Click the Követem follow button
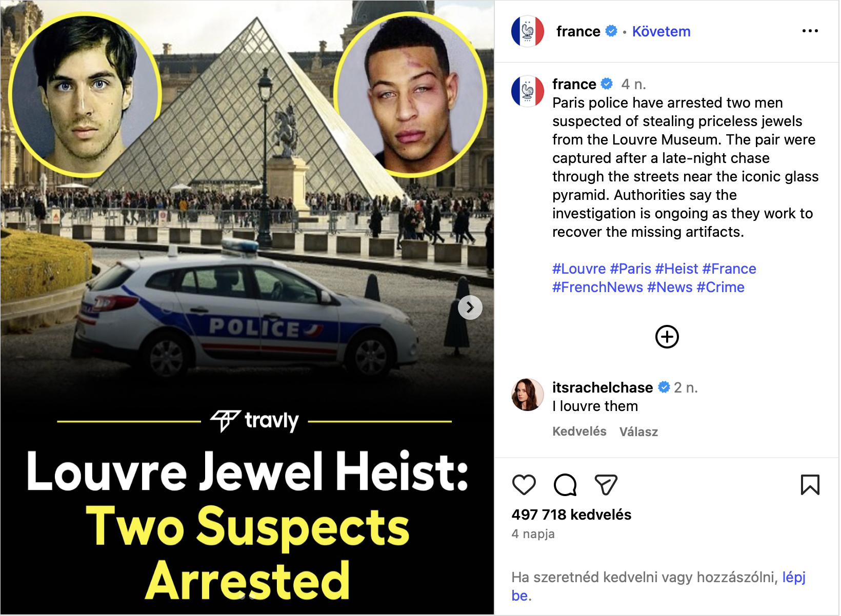Screen dimensions: 841x616 pyautogui.click(x=661, y=32)
